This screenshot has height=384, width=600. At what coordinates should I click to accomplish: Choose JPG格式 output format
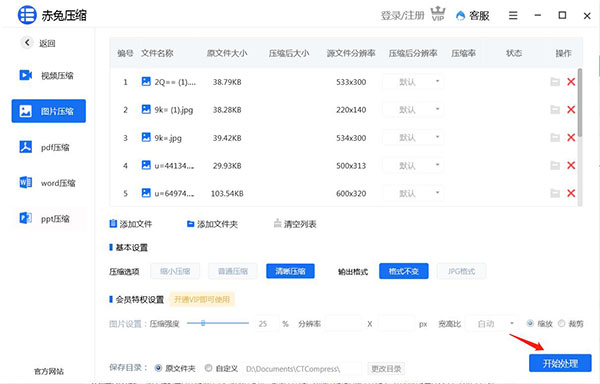[x=461, y=271]
